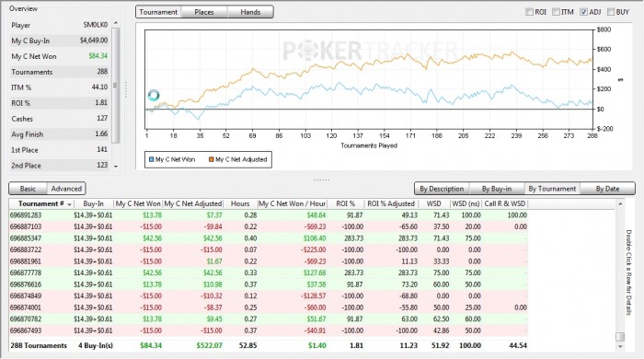Uncheck the ADJ checkbox

pyautogui.click(x=583, y=12)
